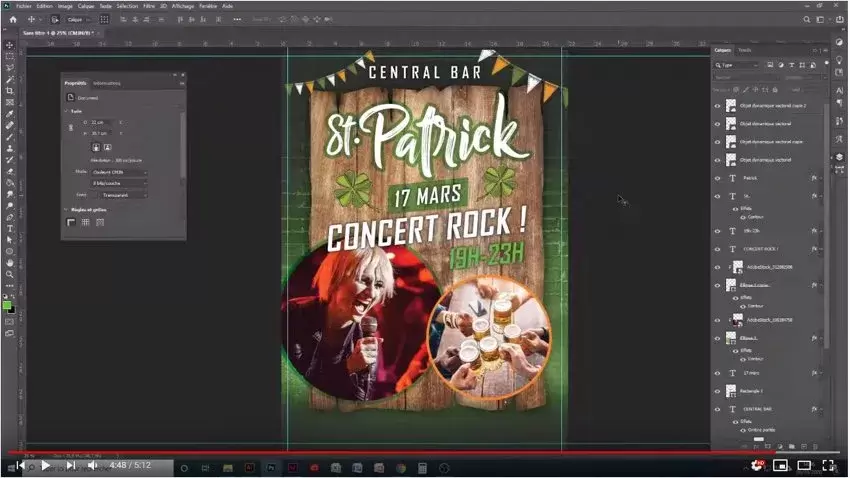
Task: Select the Move tool in the toolbox
Action: click(x=10, y=46)
